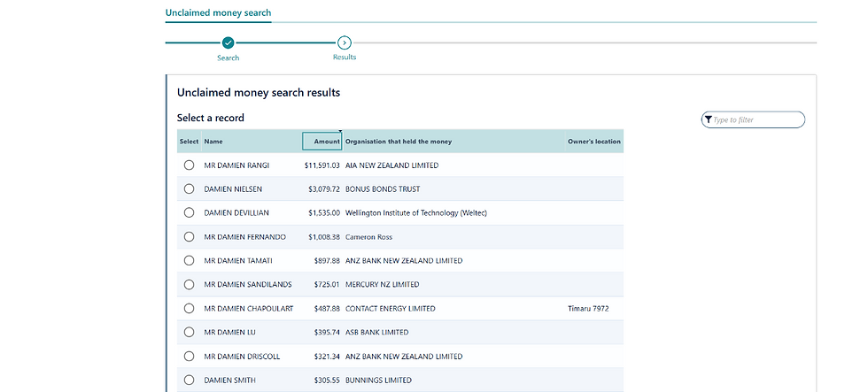Image resolution: width=868 pixels, height=392 pixels.
Task: Select the radio button for DAMIEN NIELSEN
Action: [189, 188]
